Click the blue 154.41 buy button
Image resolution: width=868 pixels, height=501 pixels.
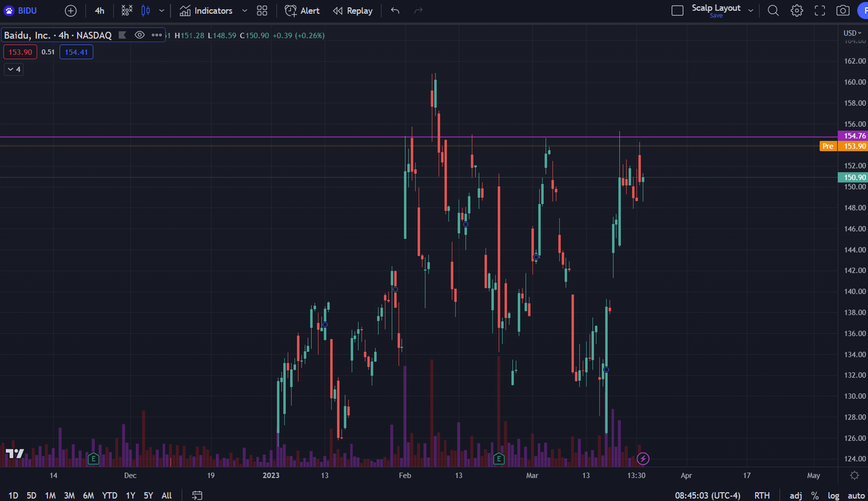(76, 52)
